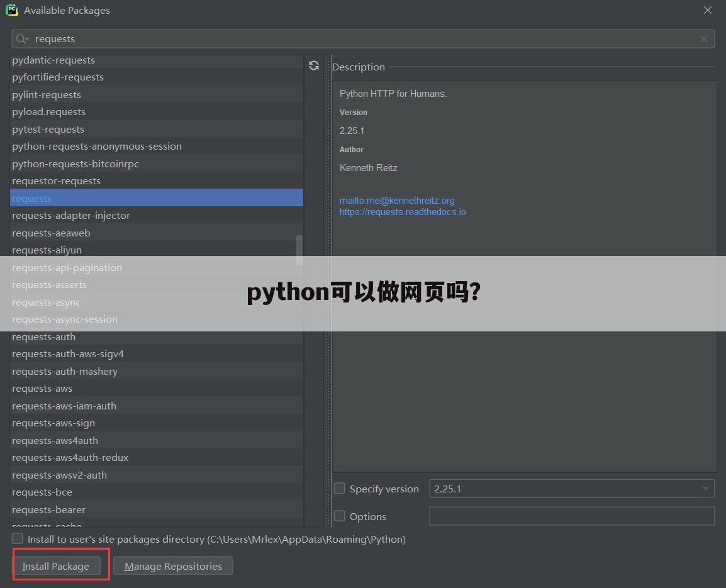The height and width of the screenshot is (588, 726).
Task: Click inside the requests search field
Action: point(189,38)
